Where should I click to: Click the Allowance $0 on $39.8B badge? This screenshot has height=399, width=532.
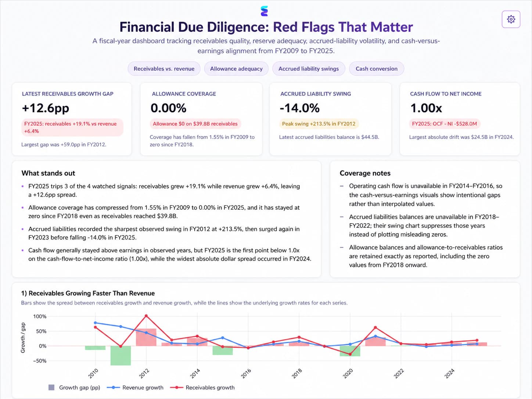tap(195, 124)
